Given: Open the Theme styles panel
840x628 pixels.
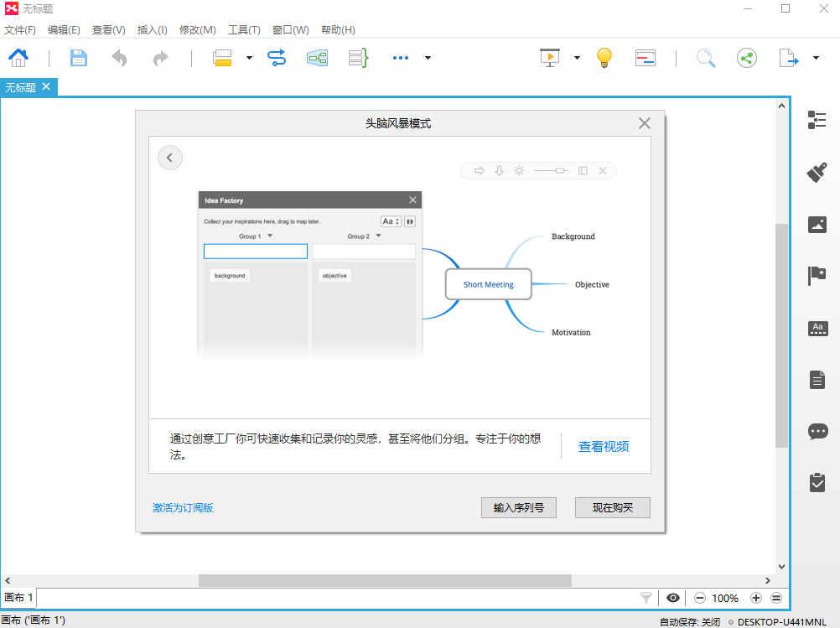Looking at the screenshot, I should [817, 328].
